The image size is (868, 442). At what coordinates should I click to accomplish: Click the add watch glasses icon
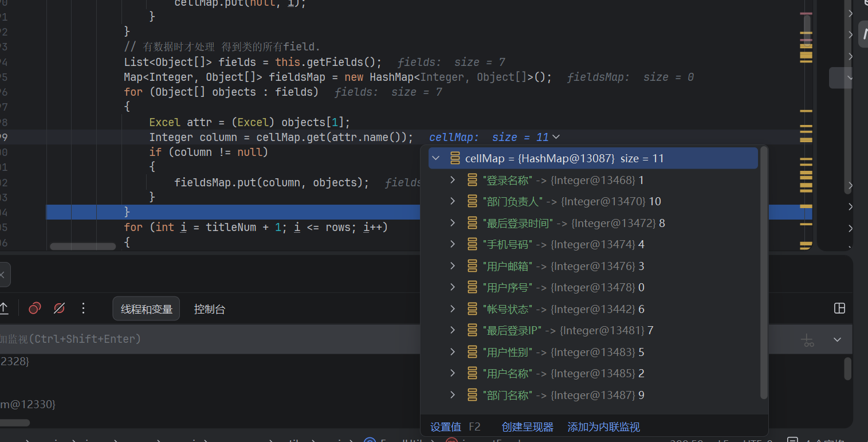click(808, 339)
